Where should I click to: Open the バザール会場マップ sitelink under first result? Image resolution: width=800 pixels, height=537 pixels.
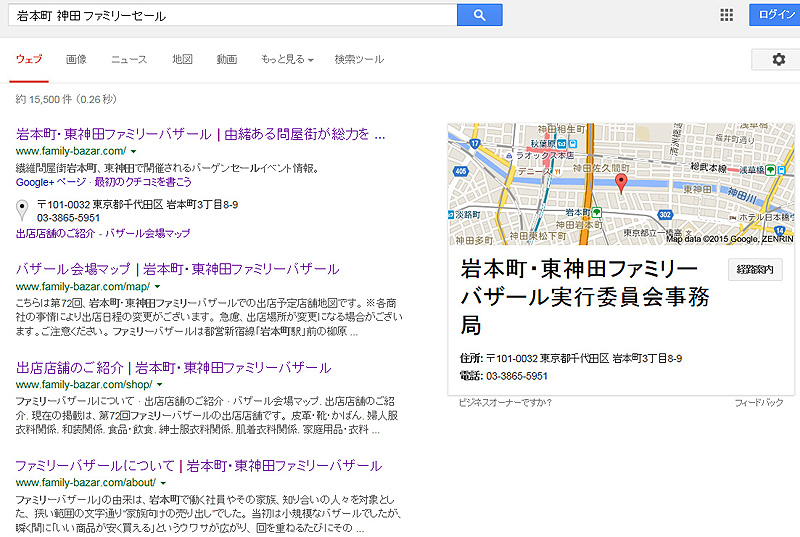[x=147, y=234]
